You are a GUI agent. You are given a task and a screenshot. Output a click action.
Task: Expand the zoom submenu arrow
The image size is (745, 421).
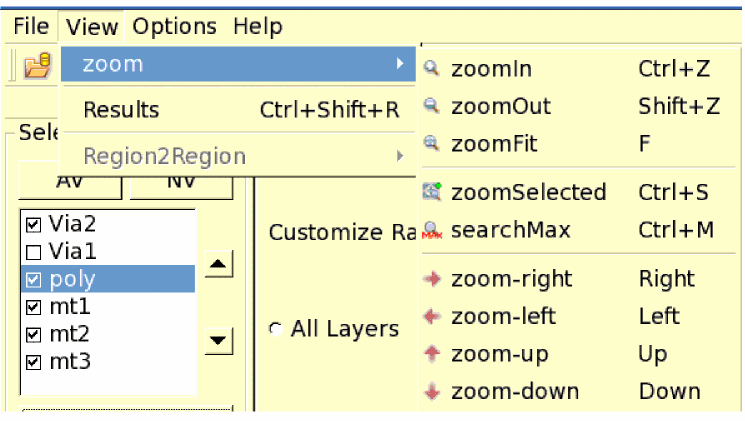coord(400,65)
